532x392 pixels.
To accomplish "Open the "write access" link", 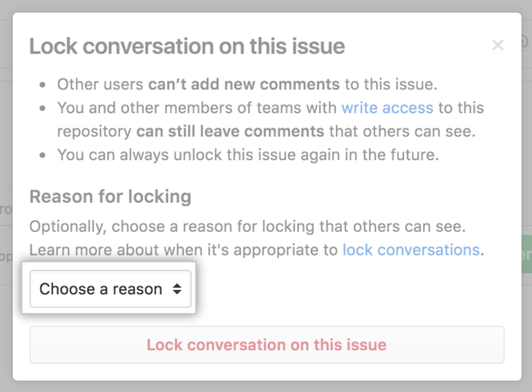I will click(x=387, y=108).
